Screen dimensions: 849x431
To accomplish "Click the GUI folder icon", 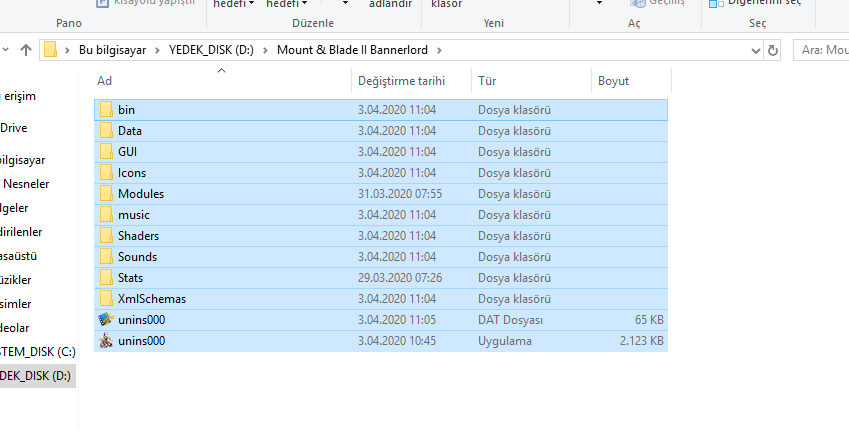I will (106, 152).
